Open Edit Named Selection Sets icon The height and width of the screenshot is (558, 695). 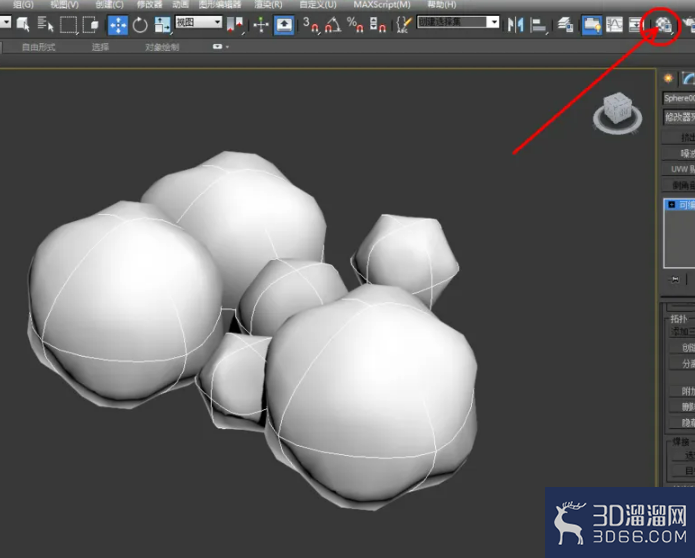(404, 24)
